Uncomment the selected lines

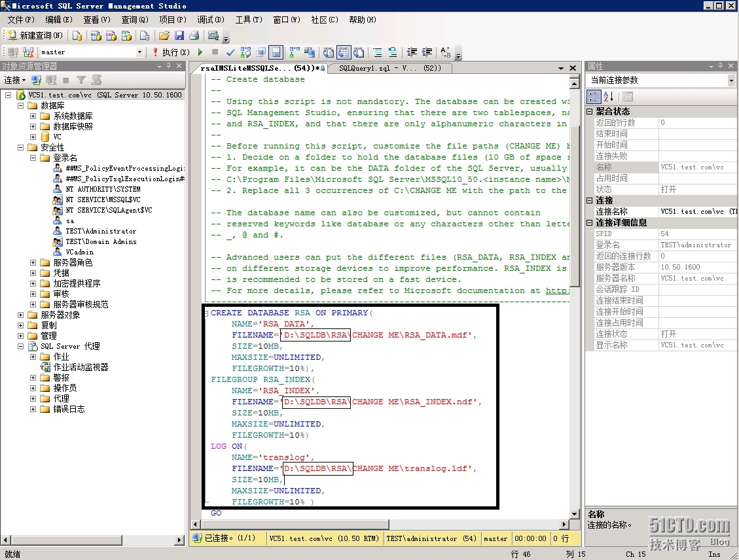coord(393,52)
